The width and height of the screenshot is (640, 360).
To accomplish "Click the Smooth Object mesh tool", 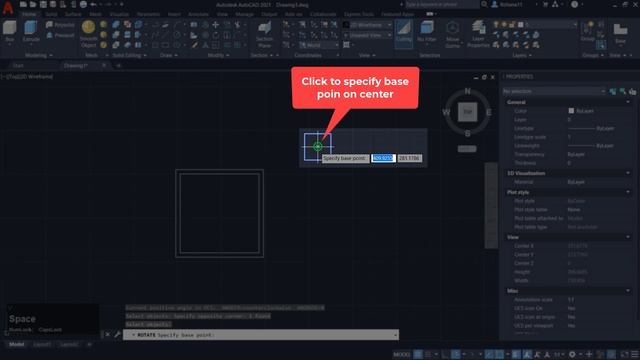I will (x=88, y=34).
